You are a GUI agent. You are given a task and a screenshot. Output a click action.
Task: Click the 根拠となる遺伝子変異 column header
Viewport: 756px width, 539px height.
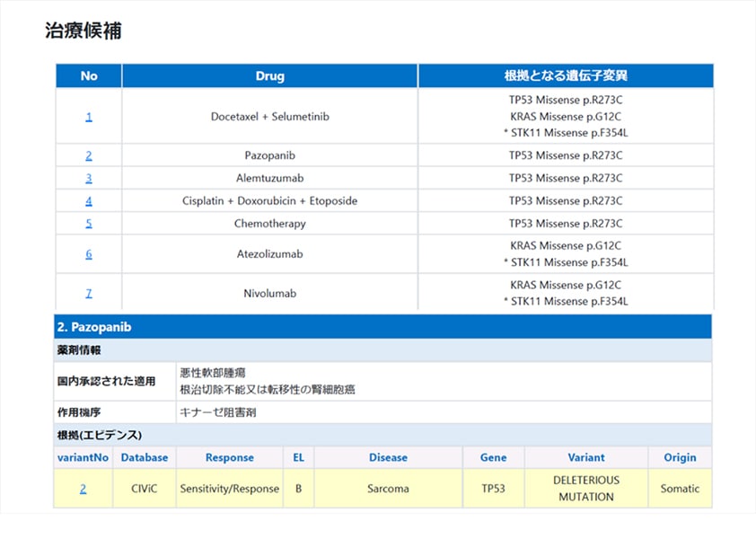pos(566,76)
